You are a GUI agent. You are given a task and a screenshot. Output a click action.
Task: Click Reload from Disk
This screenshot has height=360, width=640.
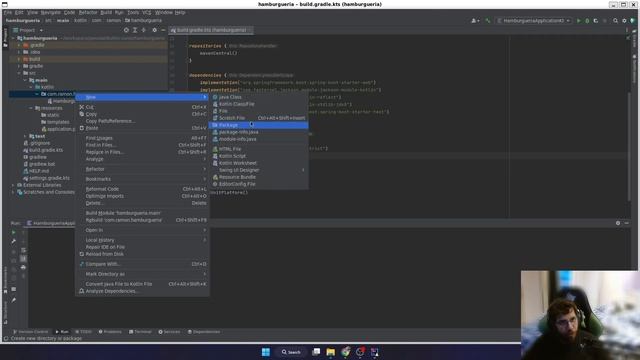(x=142, y=254)
